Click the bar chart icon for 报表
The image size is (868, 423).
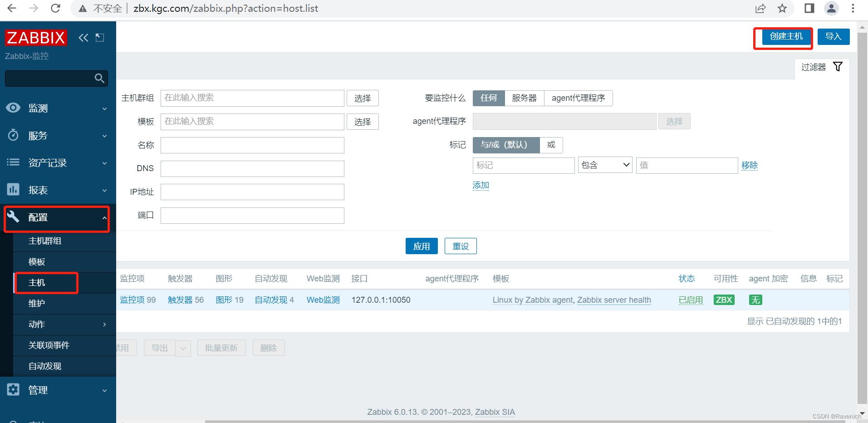coord(13,189)
